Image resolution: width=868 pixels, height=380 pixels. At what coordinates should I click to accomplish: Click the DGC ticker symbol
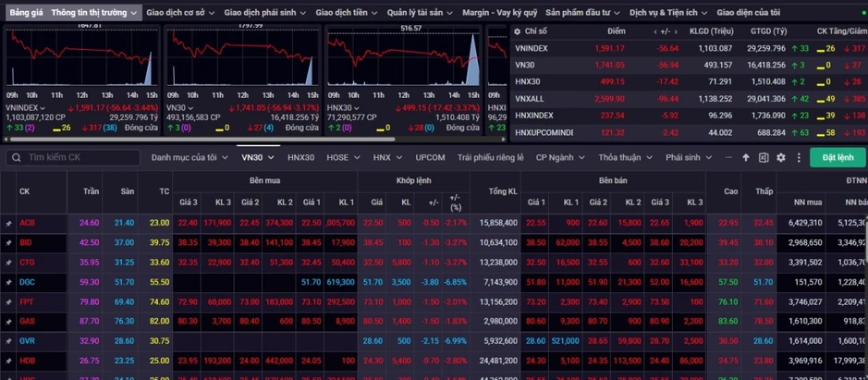tap(27, 282)
